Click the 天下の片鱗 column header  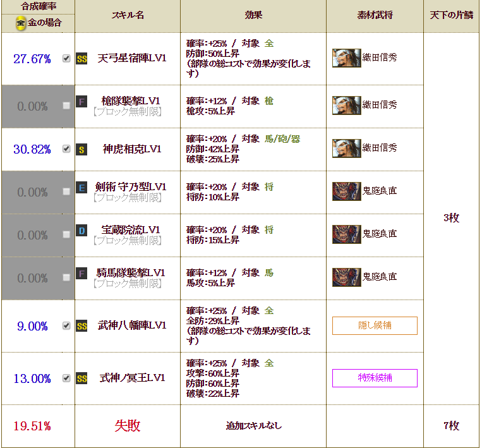[451, 15]
